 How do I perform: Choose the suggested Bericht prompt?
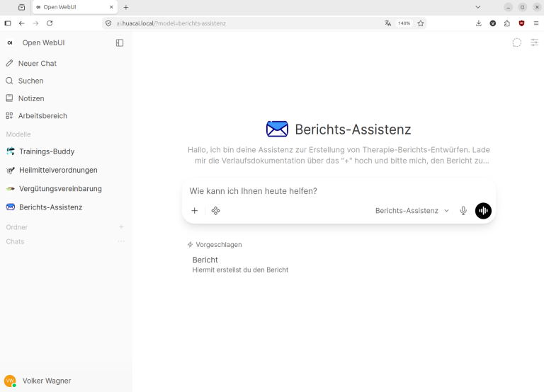(x=240, y=265)
